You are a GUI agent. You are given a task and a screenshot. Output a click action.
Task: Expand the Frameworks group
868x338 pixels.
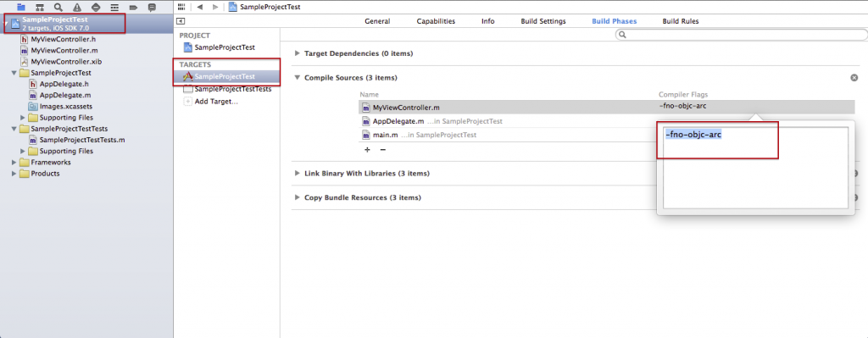(x=14, y=163)
